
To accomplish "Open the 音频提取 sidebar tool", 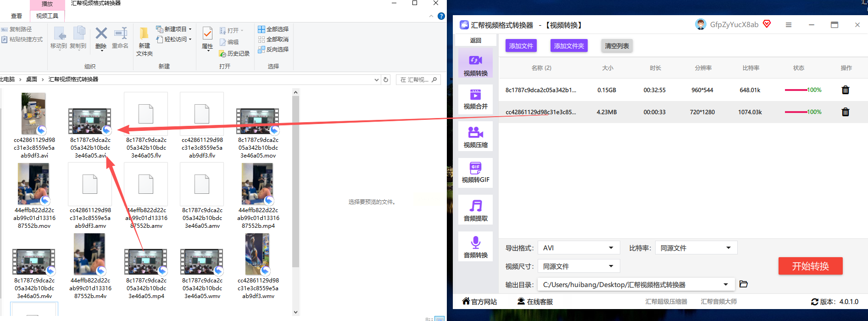I will click(475, 210).
